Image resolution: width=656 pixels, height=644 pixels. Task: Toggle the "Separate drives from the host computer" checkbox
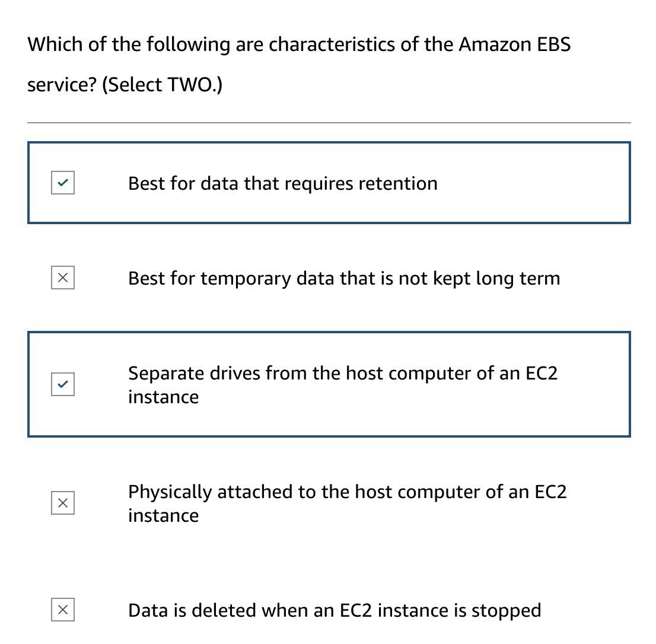pyautogui.click(x=63, y=384)
